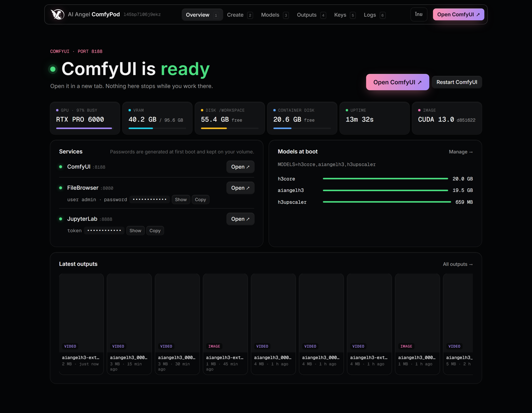Screen dimensions: 532x413
Task: Click the masked JupyterLab token field
Action: point(104,231)
